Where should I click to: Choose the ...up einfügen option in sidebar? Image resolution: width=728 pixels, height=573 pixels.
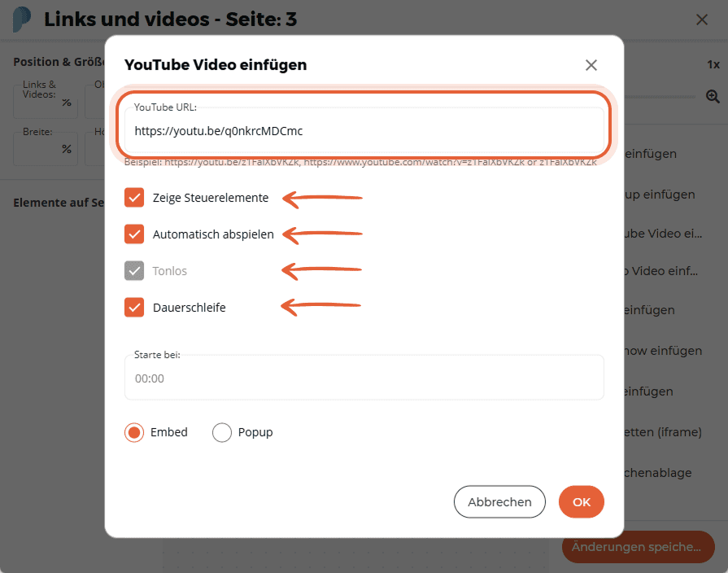click(660, 195)
